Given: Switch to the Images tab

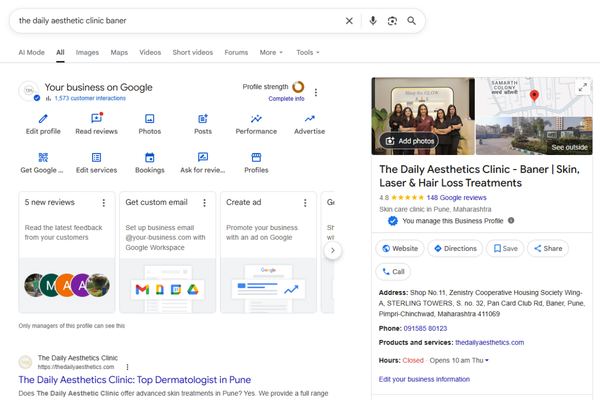Looking at the screenshot, I should pos(87,52).
